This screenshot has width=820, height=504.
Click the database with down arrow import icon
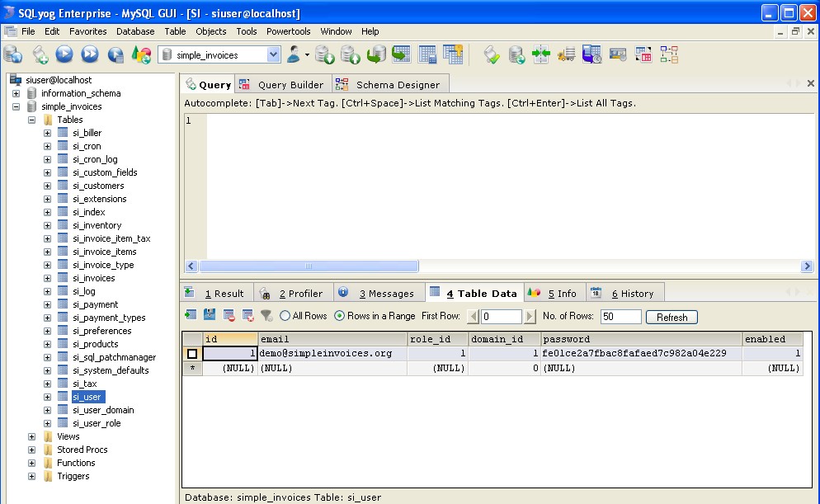pyautogui.click(x=325, y=54)
